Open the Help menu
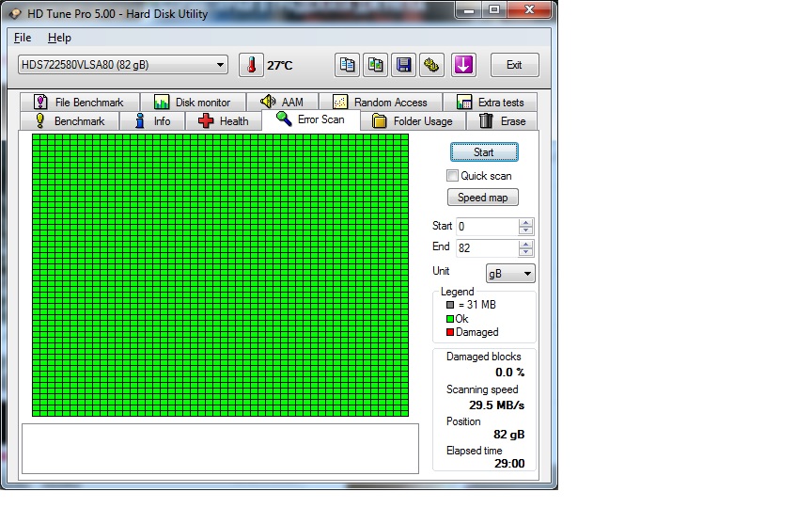Viewport: 812px width, 508px height. click(59, 38)
